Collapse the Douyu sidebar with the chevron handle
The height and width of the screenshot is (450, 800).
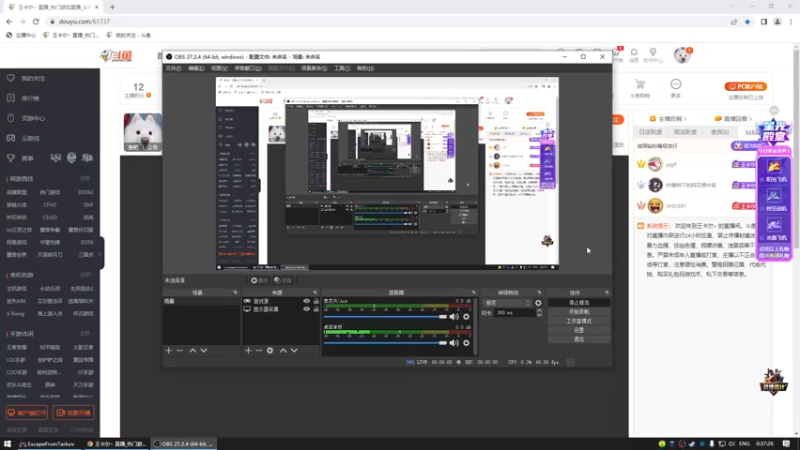102,254
